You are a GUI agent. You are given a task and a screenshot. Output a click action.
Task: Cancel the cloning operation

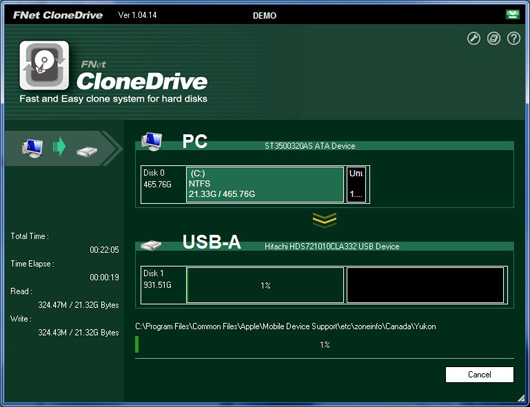click(479, 375)
